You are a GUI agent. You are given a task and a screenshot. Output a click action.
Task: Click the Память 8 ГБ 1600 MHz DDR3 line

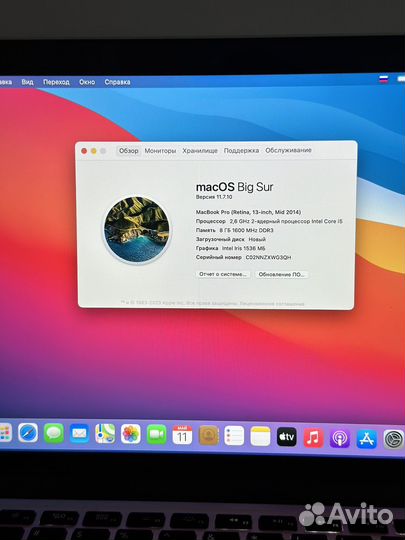[235, 230]
